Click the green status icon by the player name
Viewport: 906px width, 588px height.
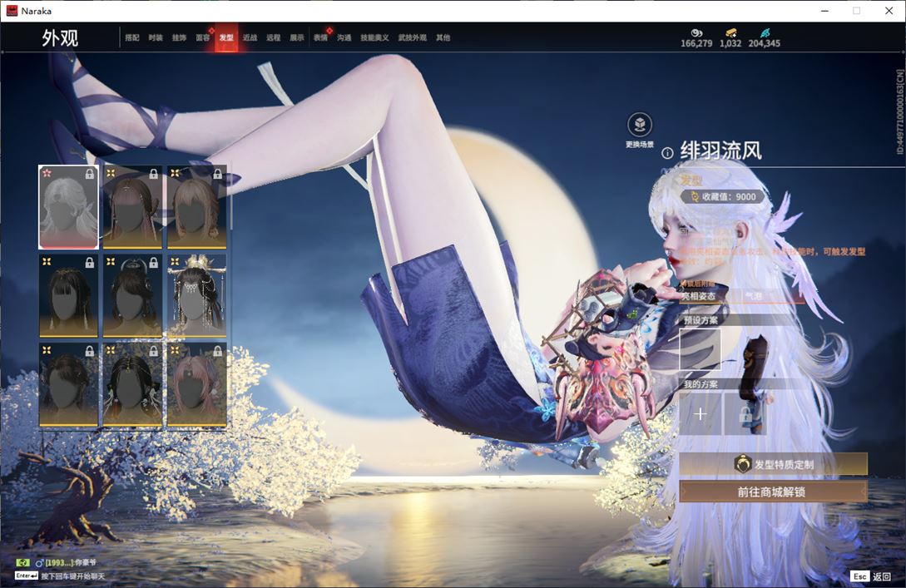coord(22,562)
